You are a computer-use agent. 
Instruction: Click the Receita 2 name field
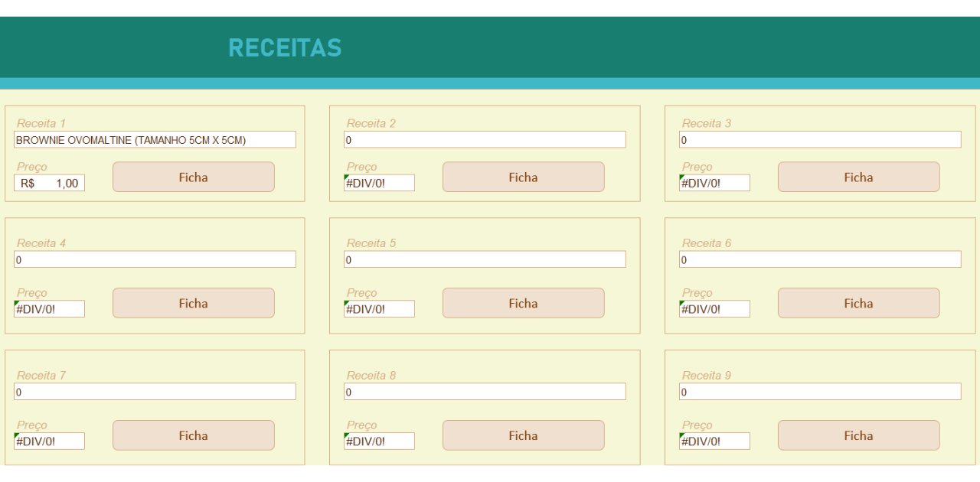click(485, 140)
